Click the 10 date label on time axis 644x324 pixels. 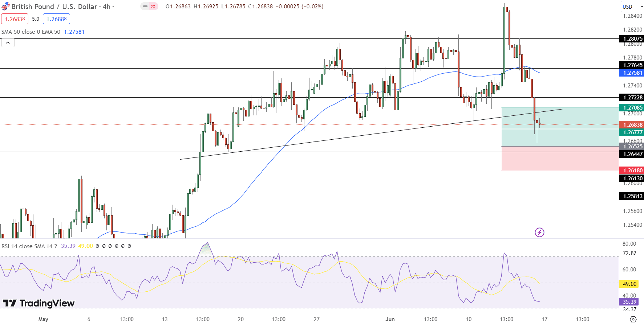pos(469,319)
